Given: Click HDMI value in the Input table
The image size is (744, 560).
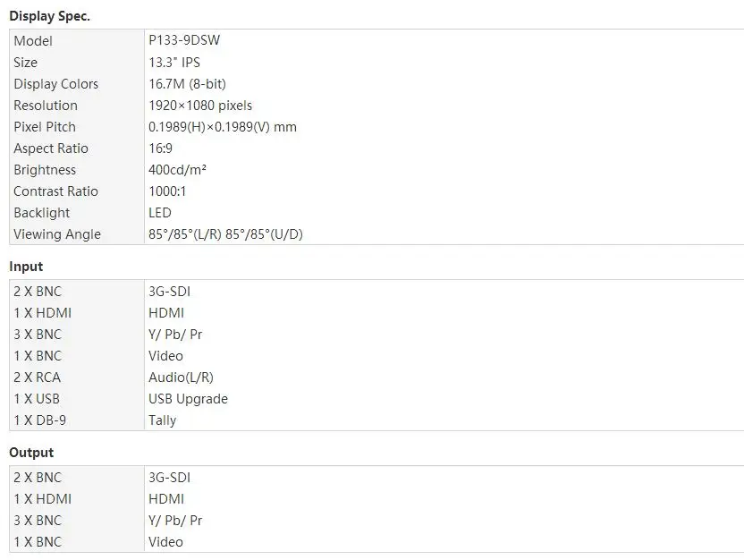Looking at the screenshot, I should click(166, 313).
